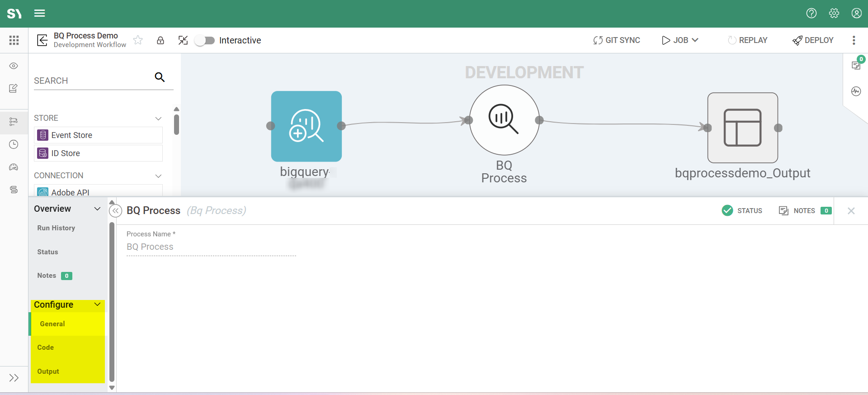This screenshot has width=868, height=395.
Task: Click the bigquery source node icon
Action: pos(306,126)
